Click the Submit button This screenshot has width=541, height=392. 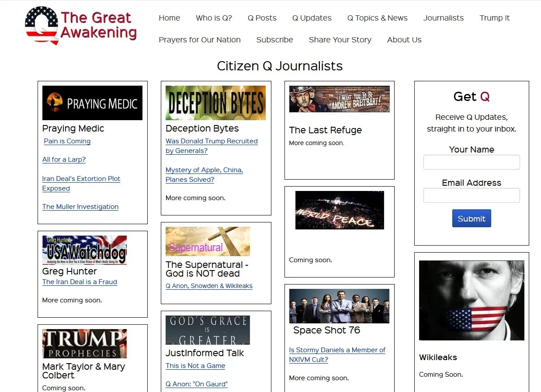click(x=472, y=219)
